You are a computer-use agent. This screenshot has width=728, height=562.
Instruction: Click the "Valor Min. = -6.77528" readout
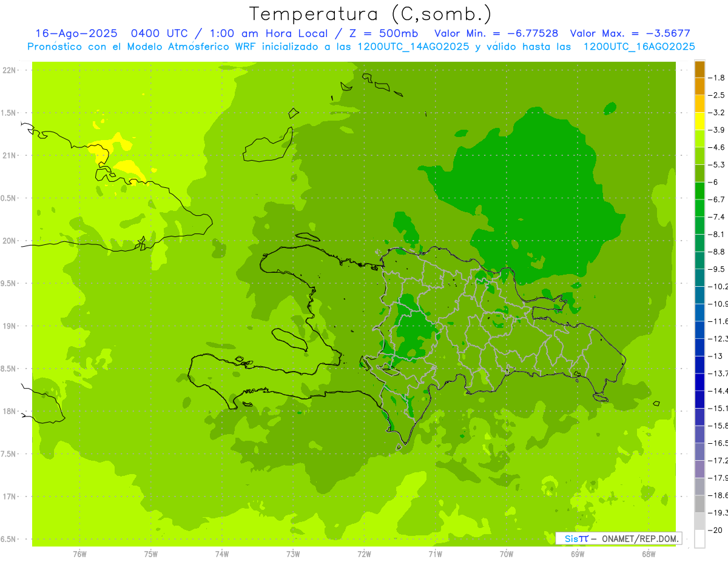[496, 33]
